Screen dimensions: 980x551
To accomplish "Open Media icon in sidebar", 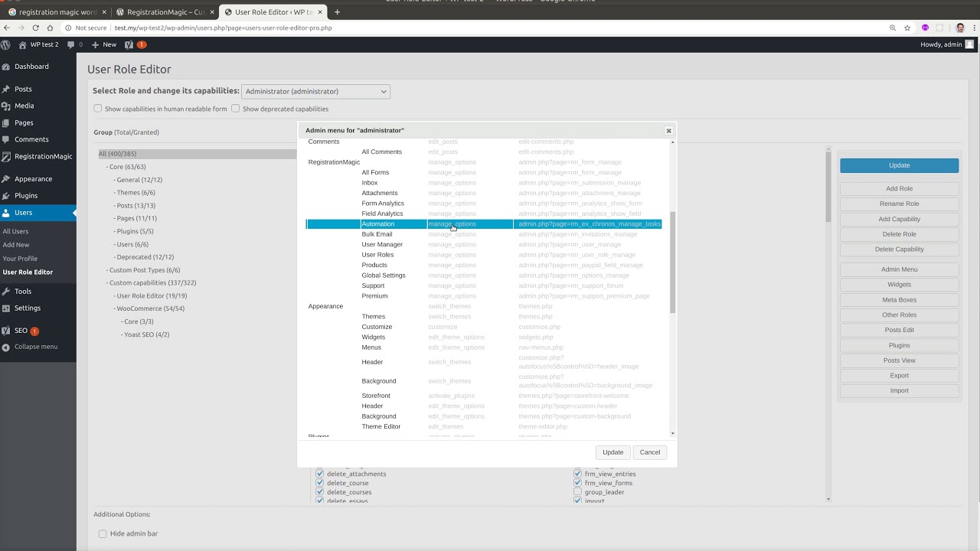I will coord(6,106).
